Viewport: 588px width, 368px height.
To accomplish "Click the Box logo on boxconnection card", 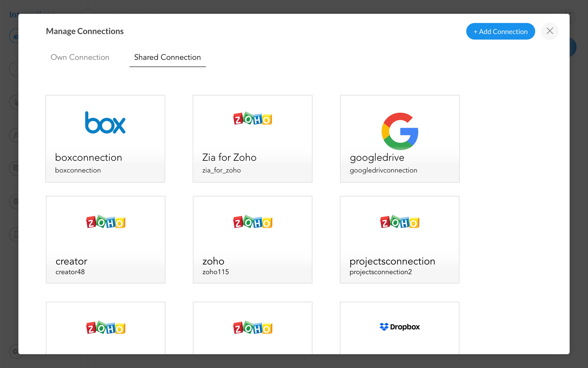I will (x=105, y=122).
